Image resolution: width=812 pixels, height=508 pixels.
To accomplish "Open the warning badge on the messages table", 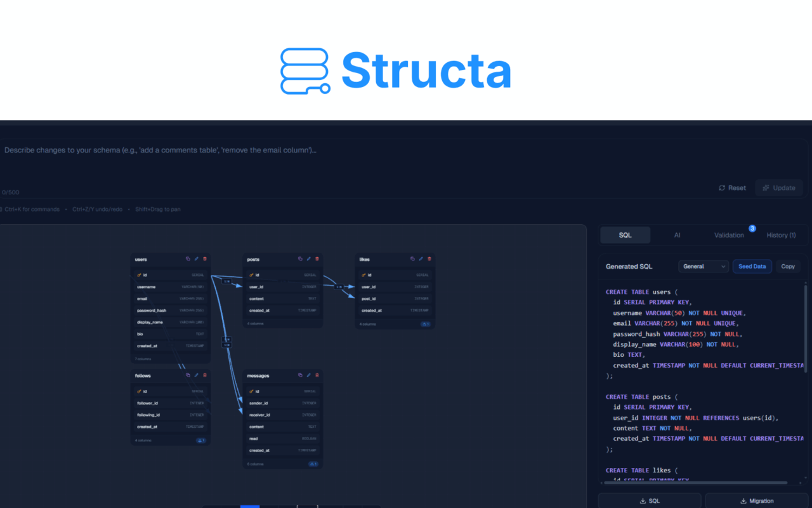I will point(313,464).
